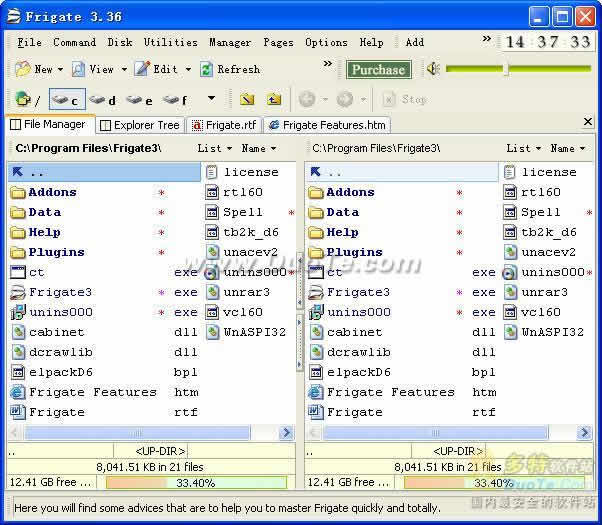602x525 pixels.
Task: Click the yellow folder with pencil icon
Action: 247,99
